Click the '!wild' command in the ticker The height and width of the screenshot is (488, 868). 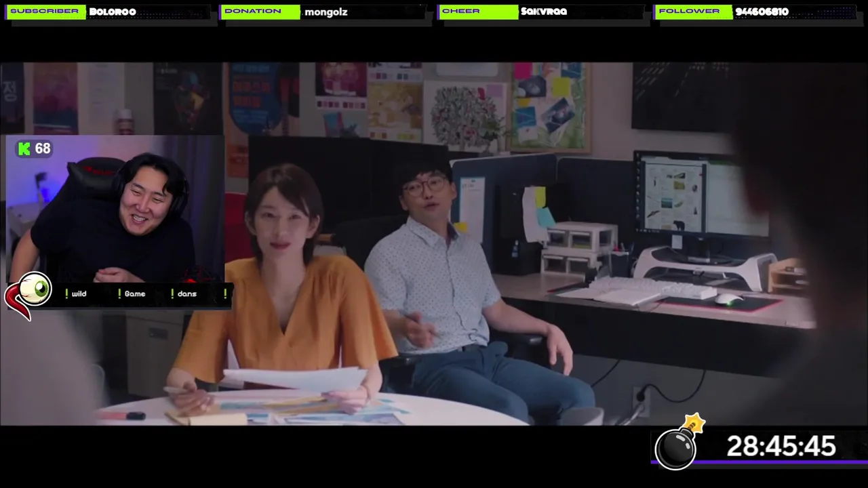point(77,294)
